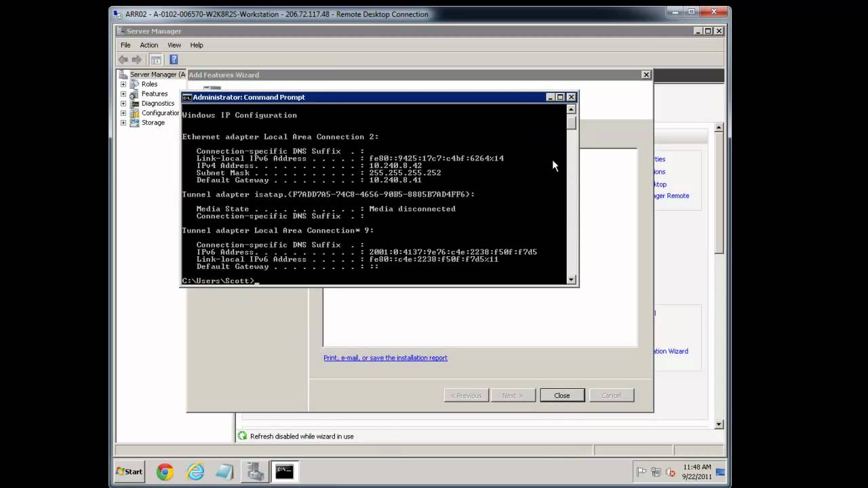Click the Show Desktop button beside the clock

click(720, 472)
